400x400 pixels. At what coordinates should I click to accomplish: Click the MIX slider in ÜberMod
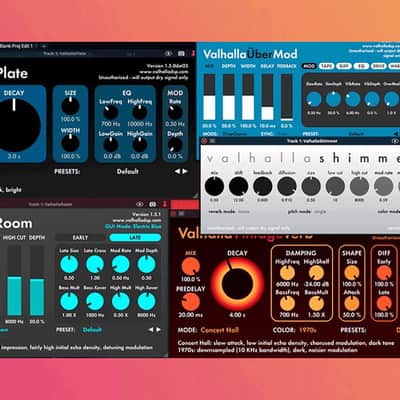click(x=210, y=97)
